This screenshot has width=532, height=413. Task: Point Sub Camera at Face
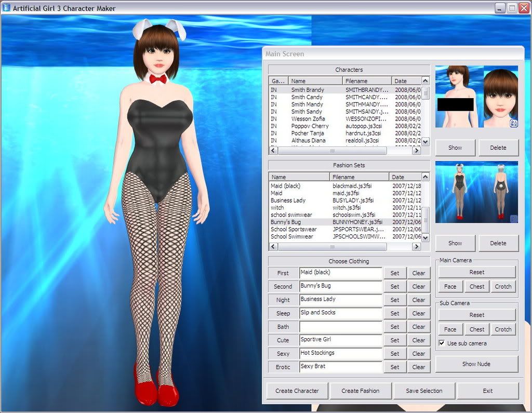450,329
